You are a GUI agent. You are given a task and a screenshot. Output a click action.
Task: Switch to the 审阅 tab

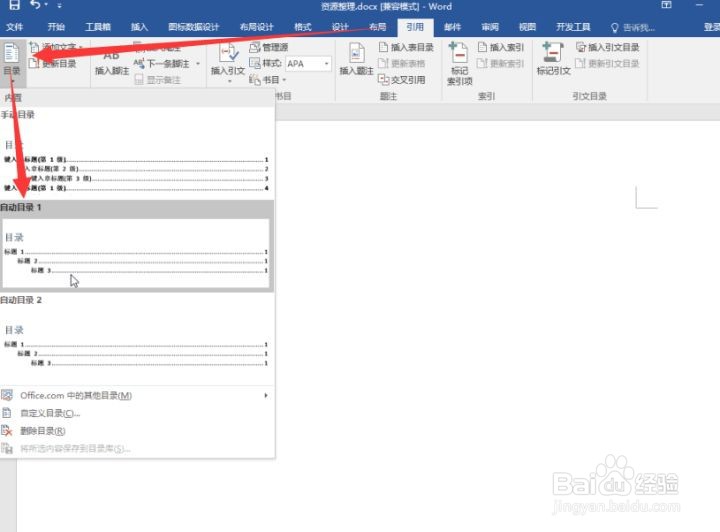(x=490, y=27)
